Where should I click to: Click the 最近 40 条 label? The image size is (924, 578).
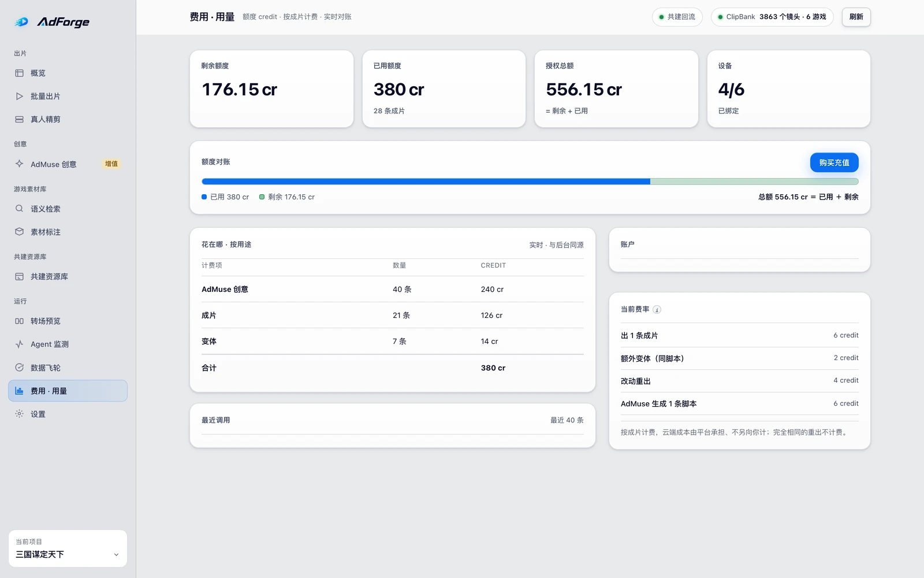567,420
